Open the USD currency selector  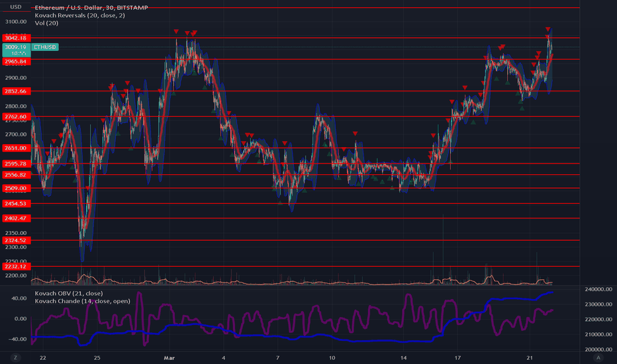pyautogui.click(x=16, y=7)
